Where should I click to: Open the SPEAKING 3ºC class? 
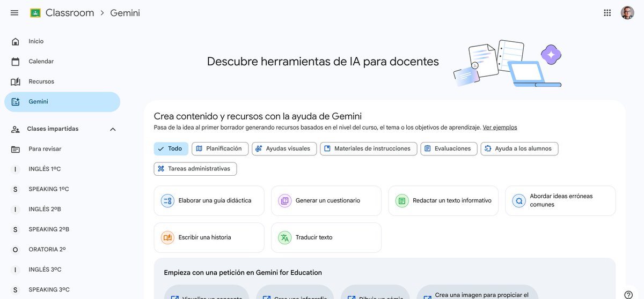(x=62, y=290)
